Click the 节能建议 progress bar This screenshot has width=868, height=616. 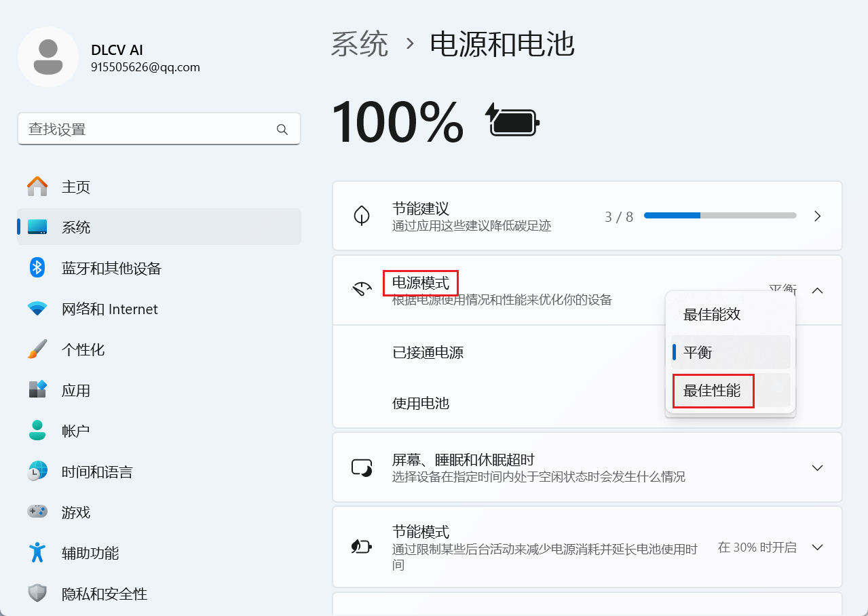point(719,216)
